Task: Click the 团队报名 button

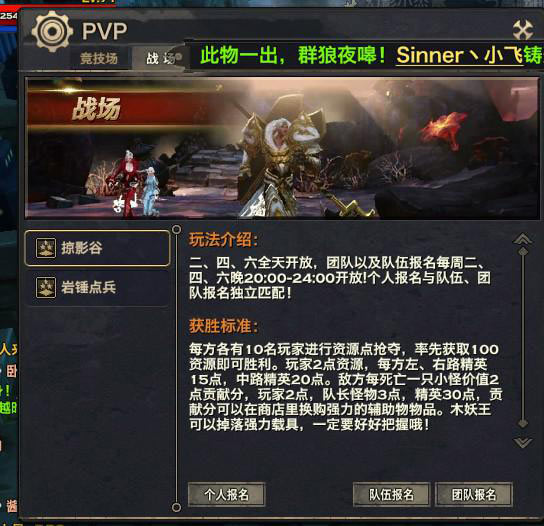Action: [x=474, y=494]
